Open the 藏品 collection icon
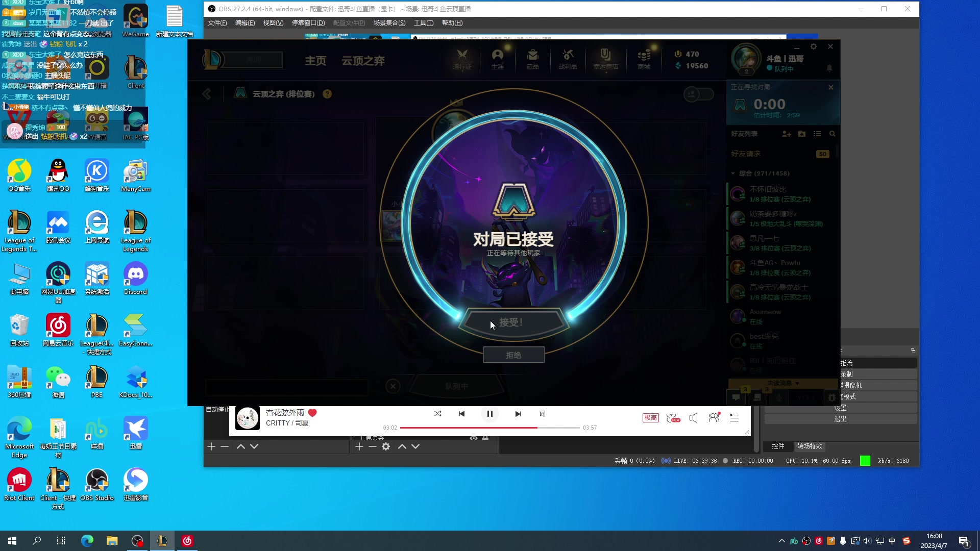 (532, 59)
